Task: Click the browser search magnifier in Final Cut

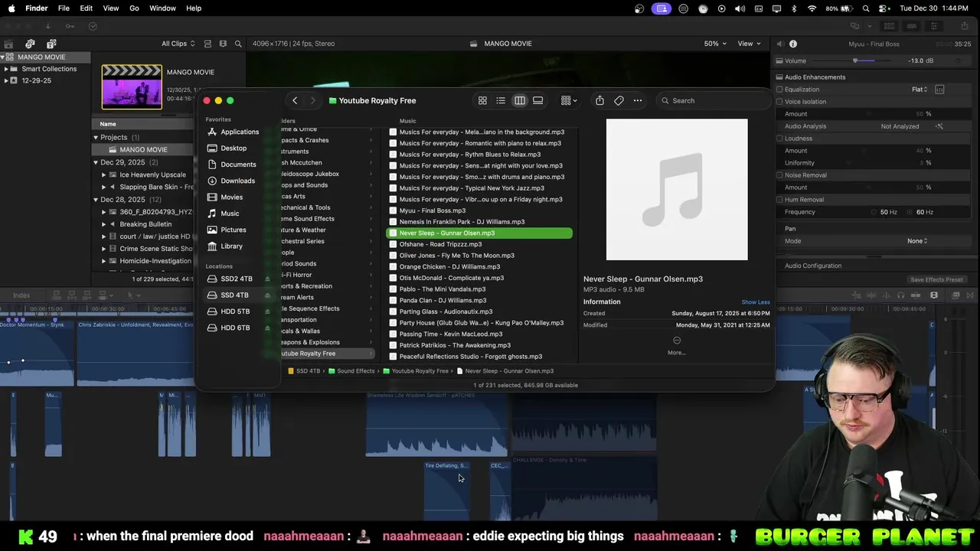Action: click(238, 44)
